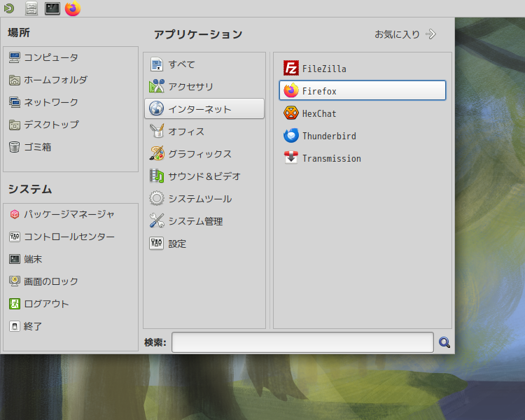Click the Transmission text label
525x420 pixels.
(x=332, y=158)
